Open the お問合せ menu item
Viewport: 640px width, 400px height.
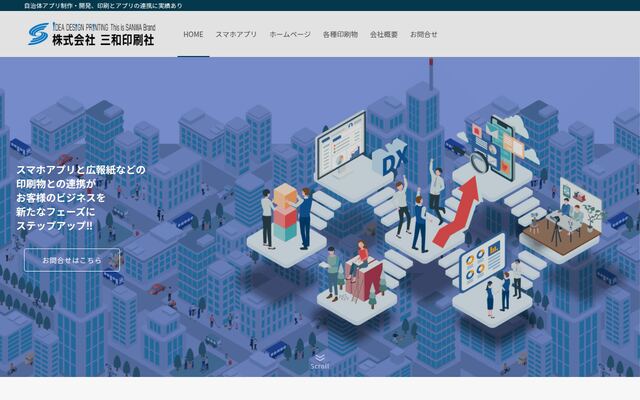pos(423,34)
